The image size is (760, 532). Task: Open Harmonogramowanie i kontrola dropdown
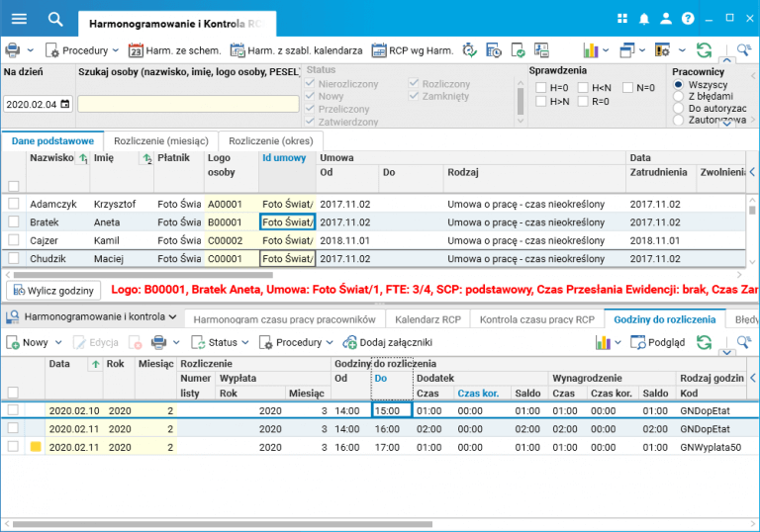click(x=92, y=316)
